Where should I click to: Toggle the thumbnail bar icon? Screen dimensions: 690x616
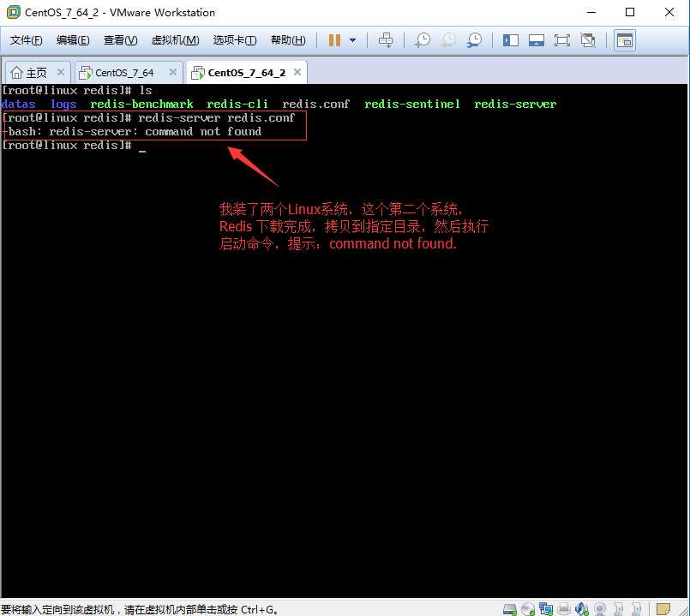click(537, 40)
